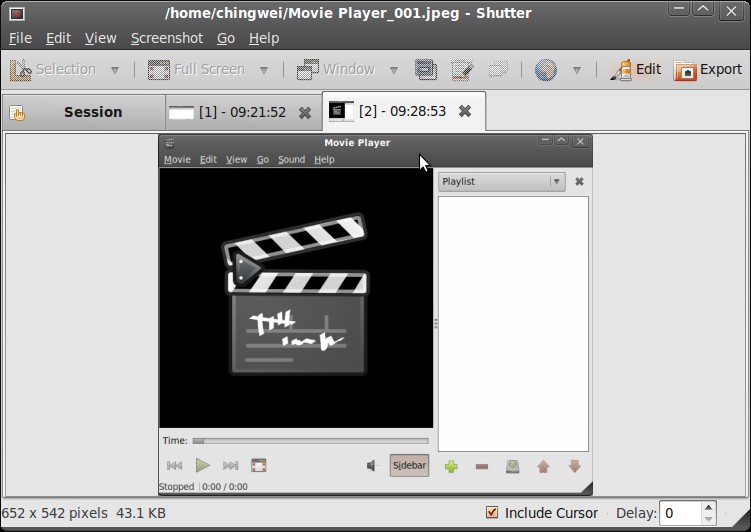The height and width of the screenshot is (532, 751).
Task: Click the Stopped status text
Action: [177, 487]
